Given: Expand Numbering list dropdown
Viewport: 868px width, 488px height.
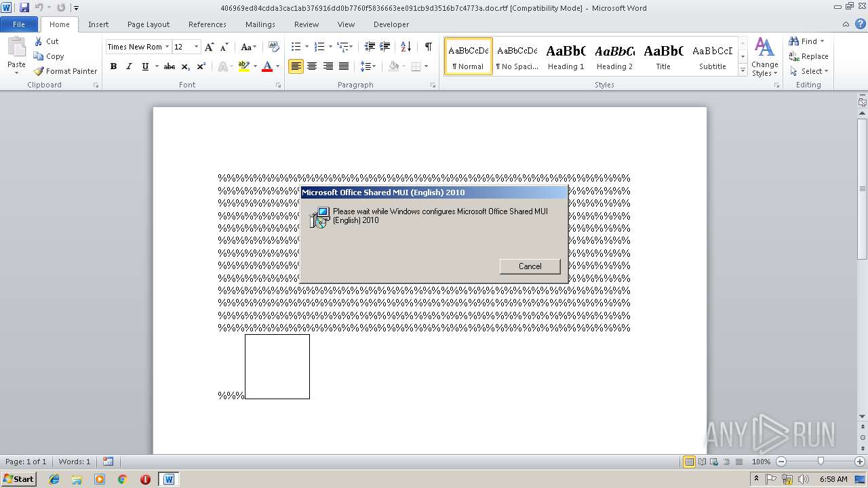Looking at the screenshot, I should coord(330,47).
